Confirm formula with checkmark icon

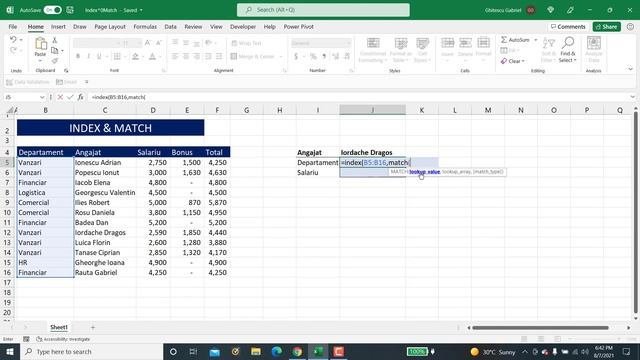(70, 97)
